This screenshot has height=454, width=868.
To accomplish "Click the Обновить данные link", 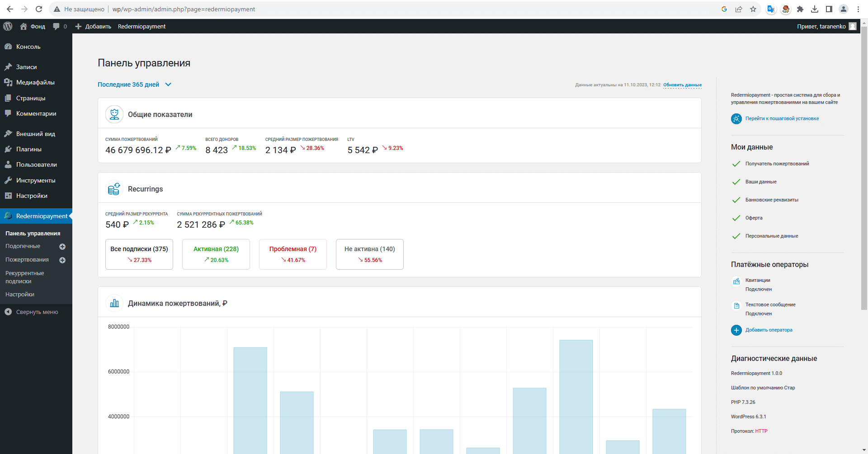I will (682, 85).
